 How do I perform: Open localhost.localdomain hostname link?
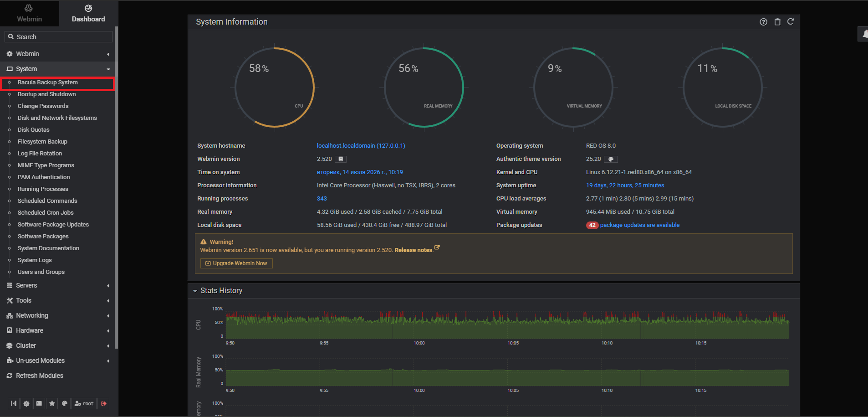point(361,146)
